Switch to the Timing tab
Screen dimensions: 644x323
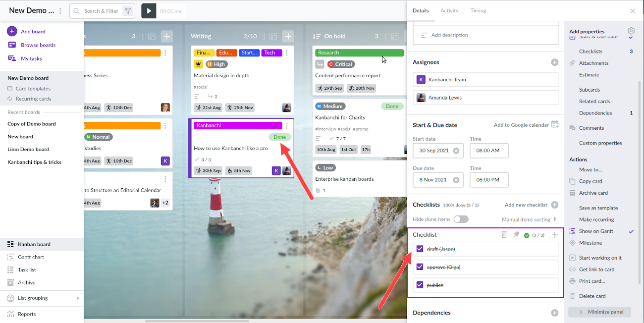pyautogui.click(x=478, y=10)
